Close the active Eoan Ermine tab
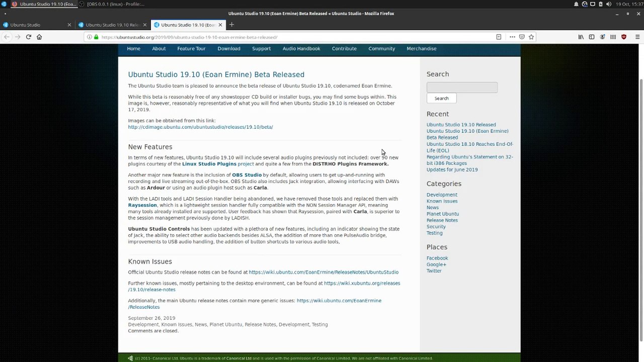The height and width of the screenshot is (362, 644). (220, 25)
